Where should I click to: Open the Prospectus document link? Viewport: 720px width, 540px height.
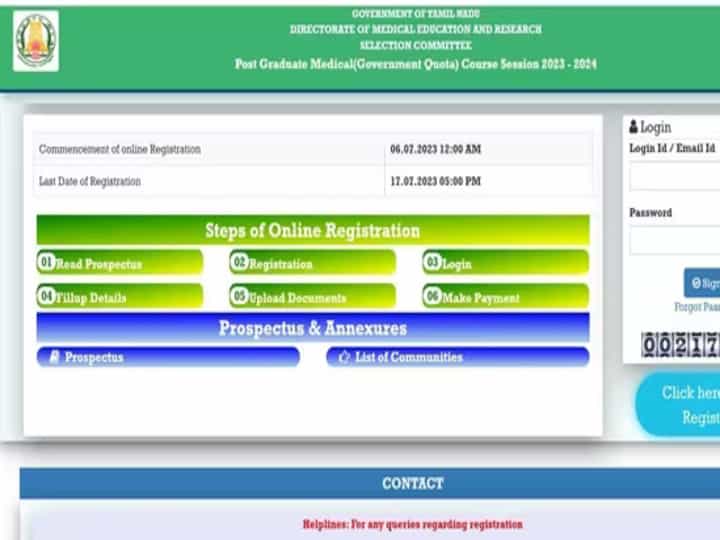click(168, 357)
